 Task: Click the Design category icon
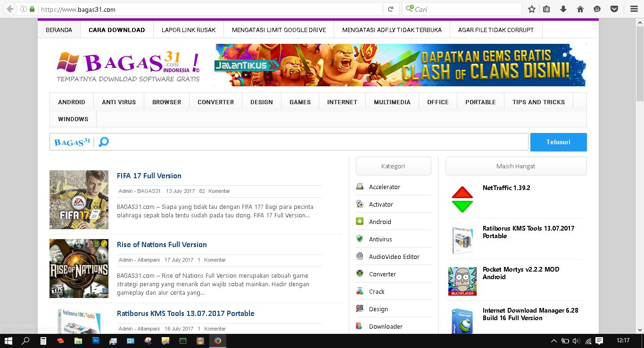[360, 309]
